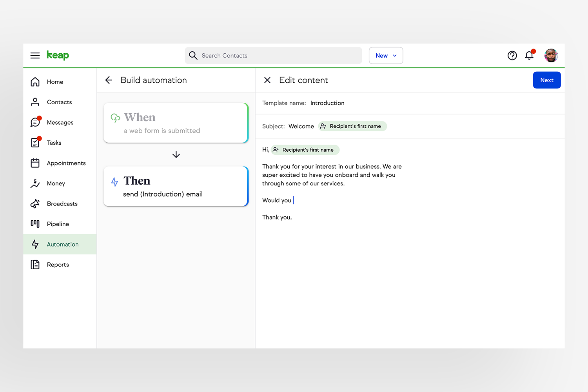Click the Next button
The image size is (588, 392).
(x=547, y=80)
